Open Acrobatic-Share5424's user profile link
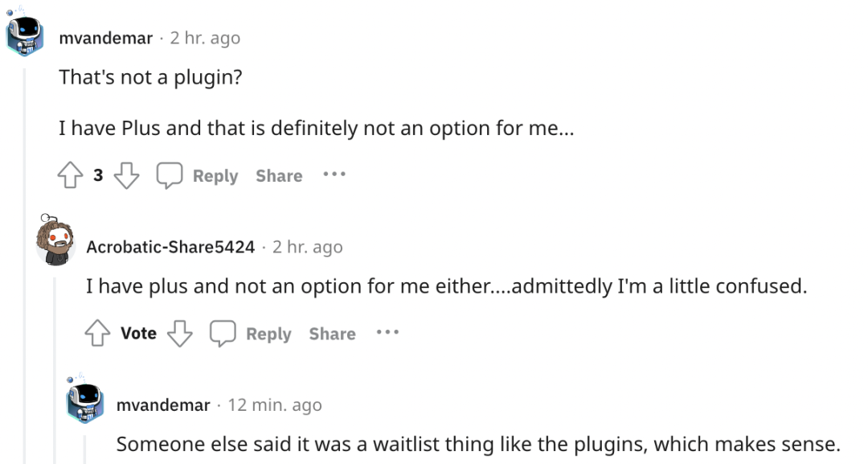The image size is (868, 464). click(x=170, y=247)
